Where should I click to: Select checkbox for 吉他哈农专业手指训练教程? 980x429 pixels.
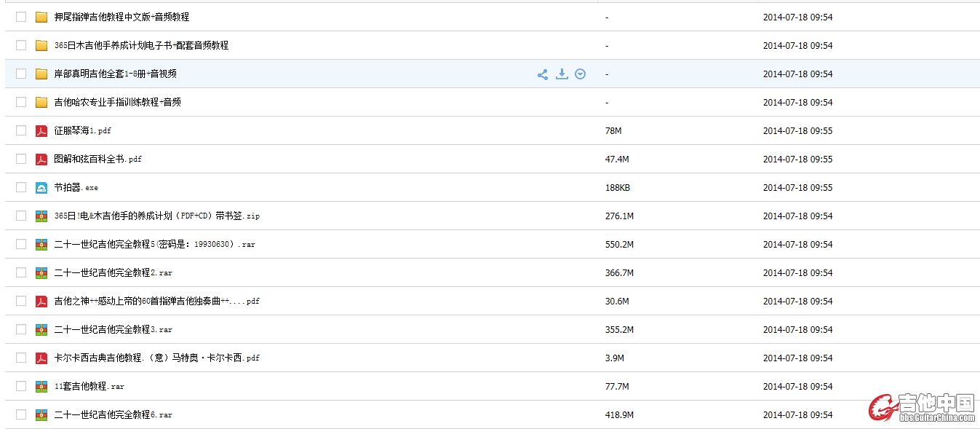21,102
